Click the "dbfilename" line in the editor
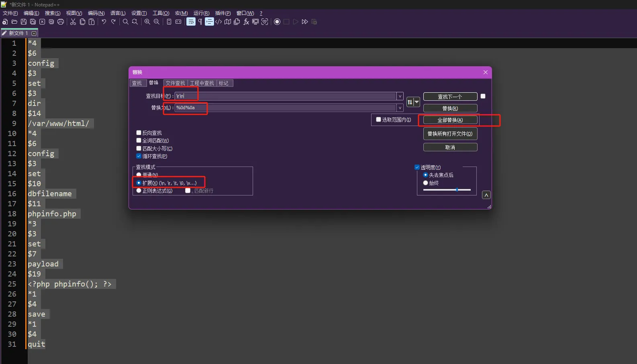This screenshot has width=637, height=364. 50,194
